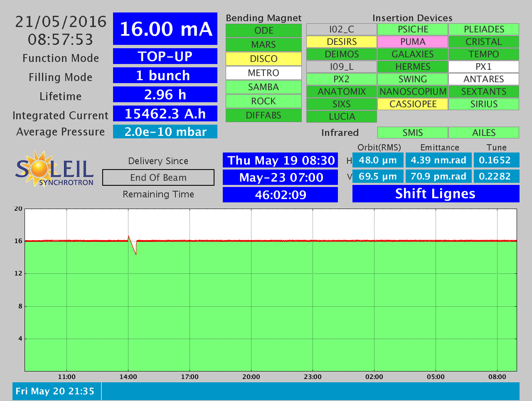Click the 4.39 nm.rad emittance value
Viewport: 532px width, 401px height.
pos(438,160)
